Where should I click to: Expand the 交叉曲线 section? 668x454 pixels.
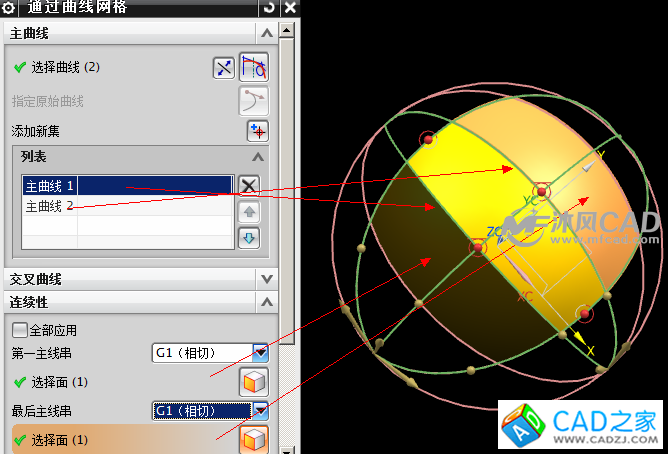[266, 279]
